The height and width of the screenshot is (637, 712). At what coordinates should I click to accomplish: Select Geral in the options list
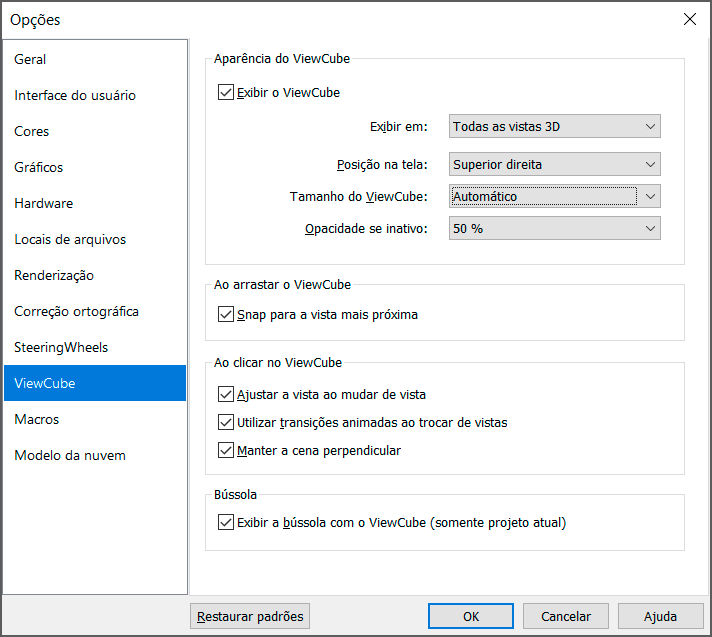pyautogui.click(x=30, y=60)
